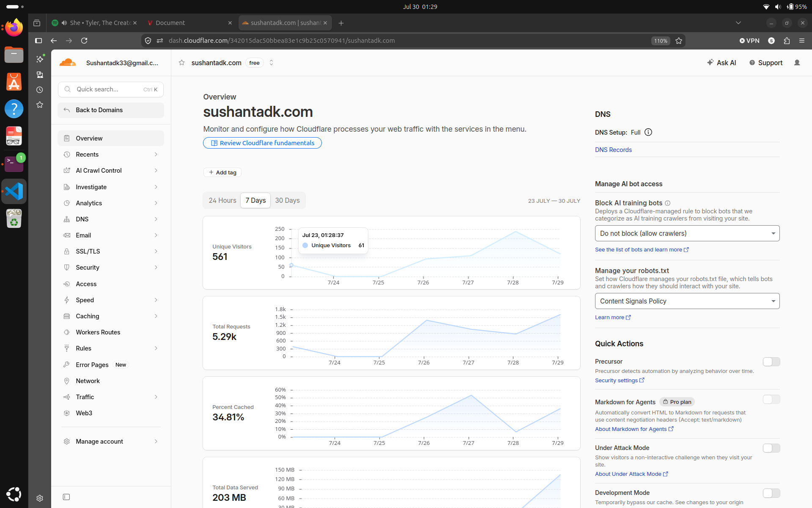Open Firefox extensions icon
Screen dimensions: 812x508
click(787, 41)
